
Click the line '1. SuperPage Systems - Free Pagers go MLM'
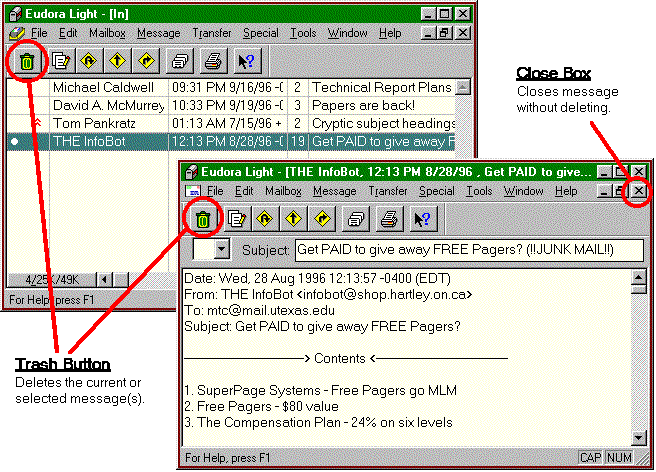tap(320, 390)
